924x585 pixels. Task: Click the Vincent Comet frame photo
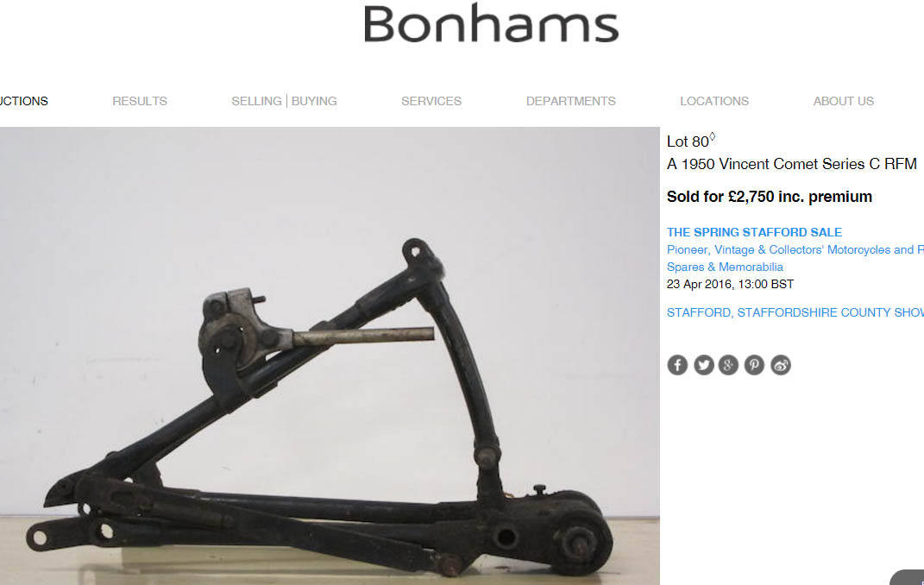click(x=330, y=355)
